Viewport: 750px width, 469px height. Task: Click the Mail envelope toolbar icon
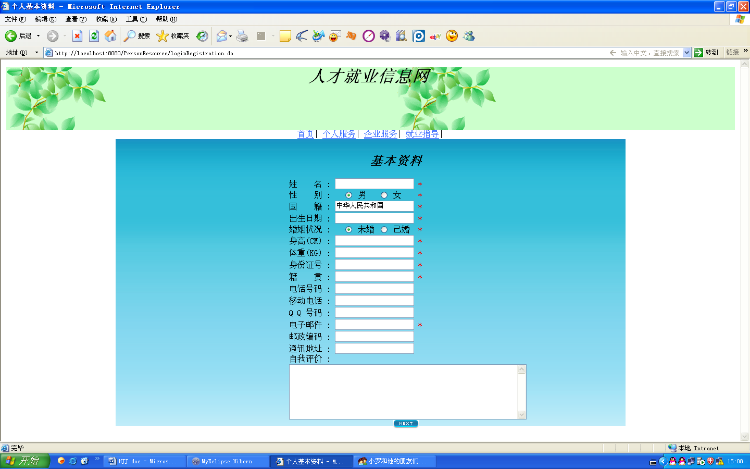pos(221,36)
